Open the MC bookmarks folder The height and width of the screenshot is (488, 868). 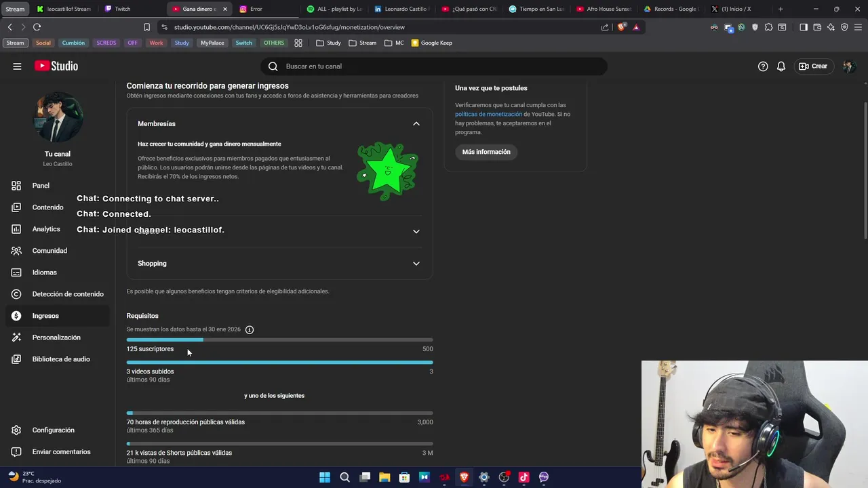click(x=394, y=43)
